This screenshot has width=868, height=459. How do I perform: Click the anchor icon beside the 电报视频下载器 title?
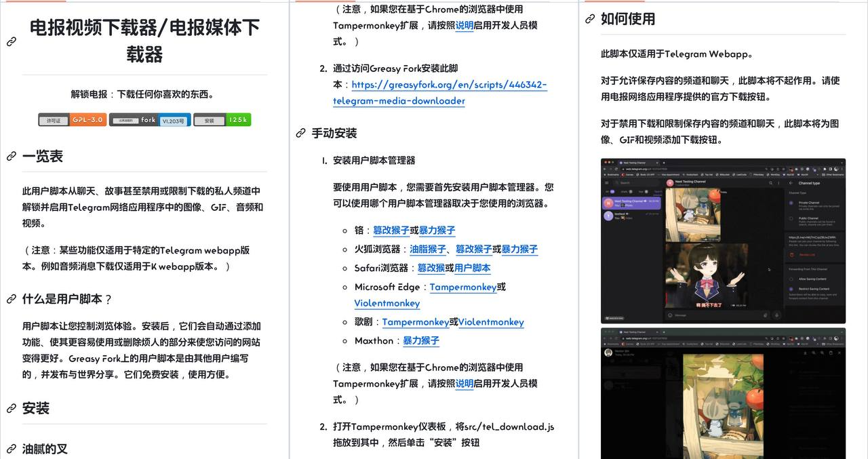pyautogui.click(x=12, y=41)
